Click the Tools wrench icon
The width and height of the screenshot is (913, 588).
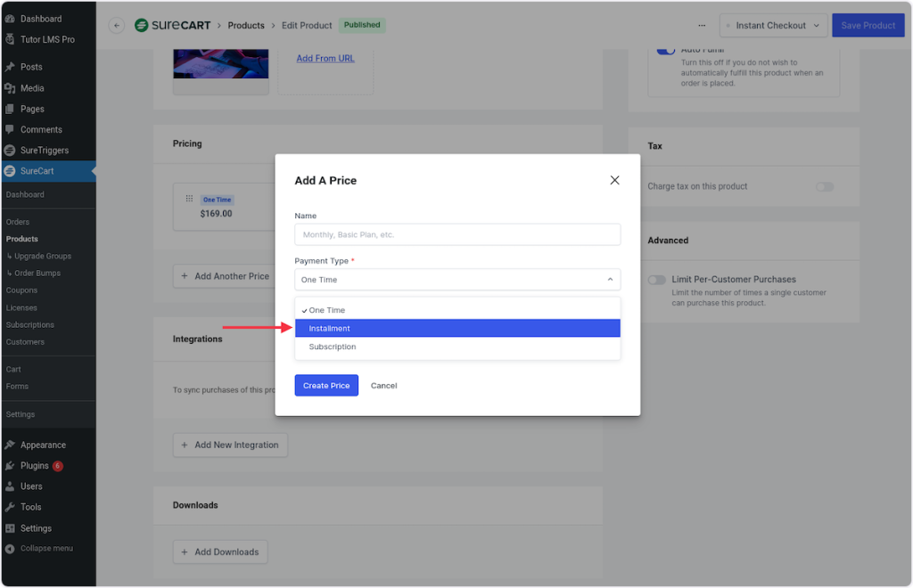(x=10, y=507)
